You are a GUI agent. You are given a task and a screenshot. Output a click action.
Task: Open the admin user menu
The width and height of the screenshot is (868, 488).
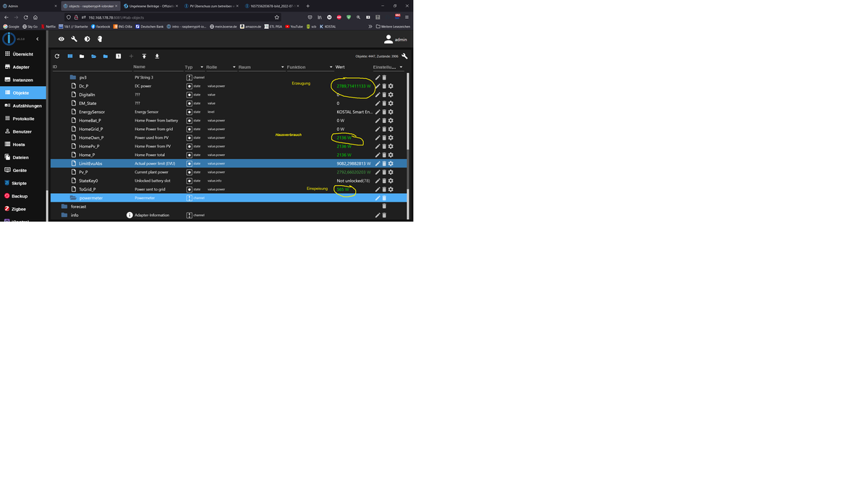[x=396, y=40]
